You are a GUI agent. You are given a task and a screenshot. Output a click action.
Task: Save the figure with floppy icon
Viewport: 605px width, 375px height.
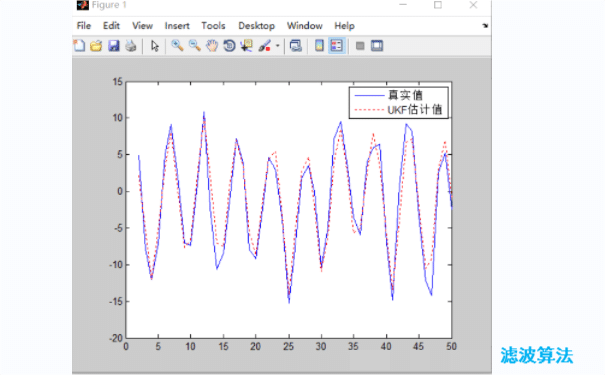coord(113,46)
